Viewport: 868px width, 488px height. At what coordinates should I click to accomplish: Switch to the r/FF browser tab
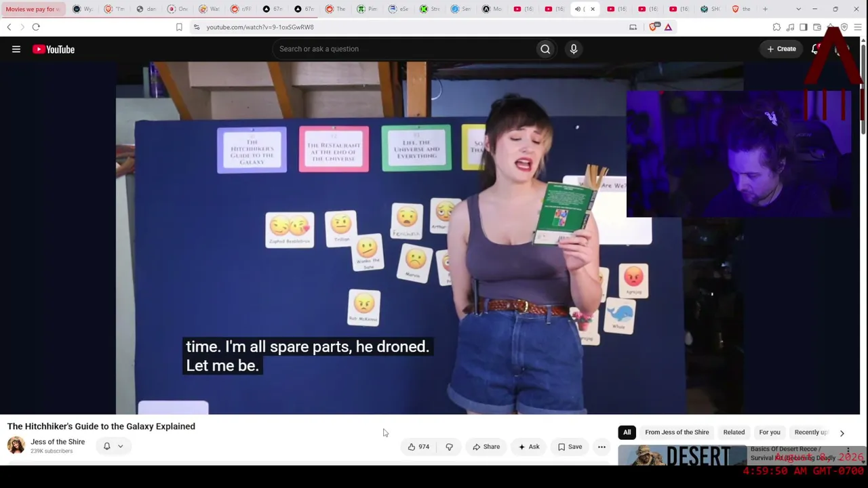pyautogui.click(x=240, y=9)
